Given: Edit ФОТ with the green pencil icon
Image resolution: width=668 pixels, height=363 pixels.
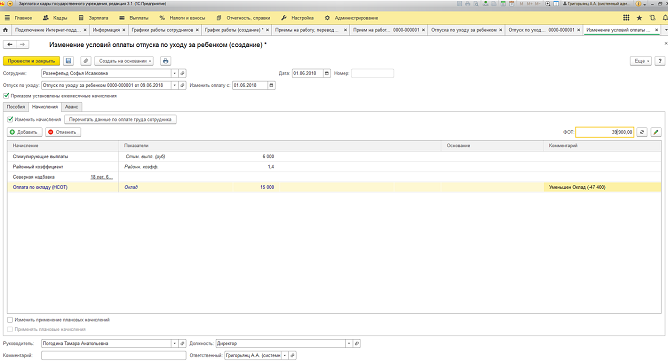Looking at the screenshot, I should [656, 132].
